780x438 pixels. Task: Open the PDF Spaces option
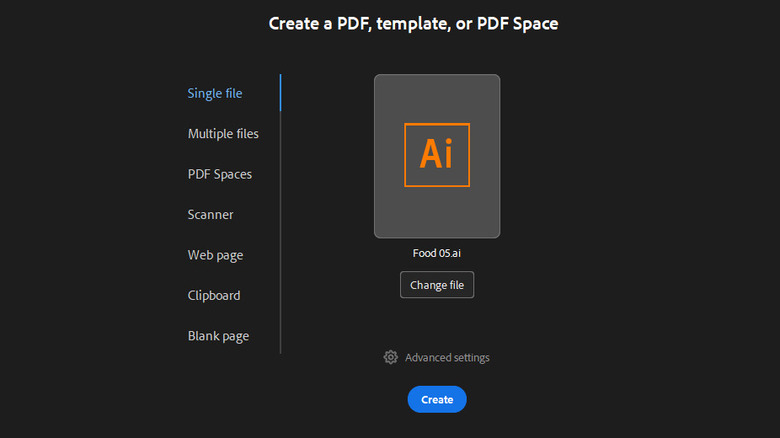[x=219, y=174]
